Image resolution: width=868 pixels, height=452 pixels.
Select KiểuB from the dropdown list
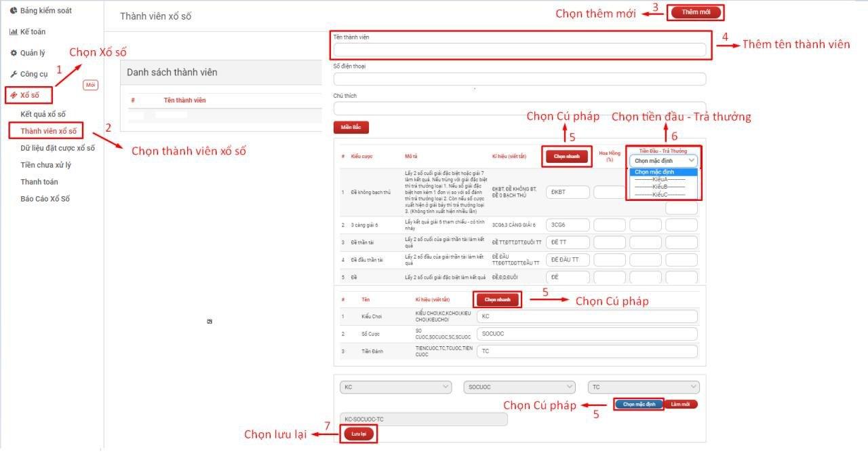[x=663, y=187]
